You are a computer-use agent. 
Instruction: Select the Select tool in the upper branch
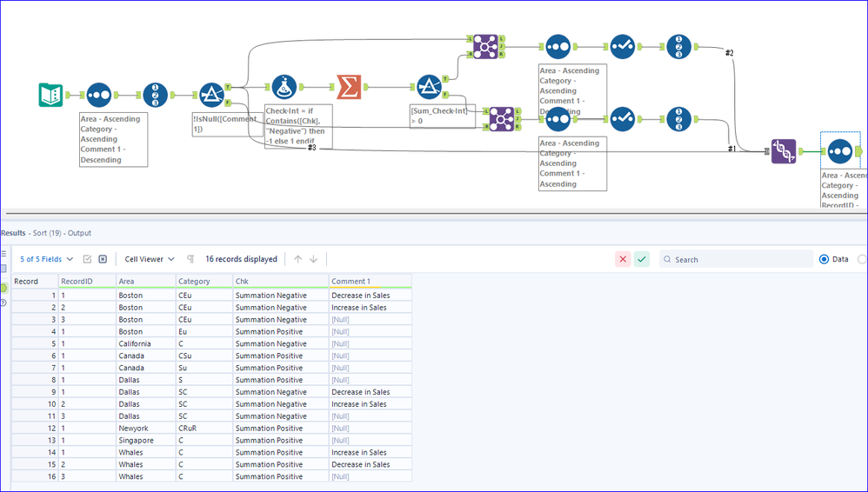click(x=622, y=47)
